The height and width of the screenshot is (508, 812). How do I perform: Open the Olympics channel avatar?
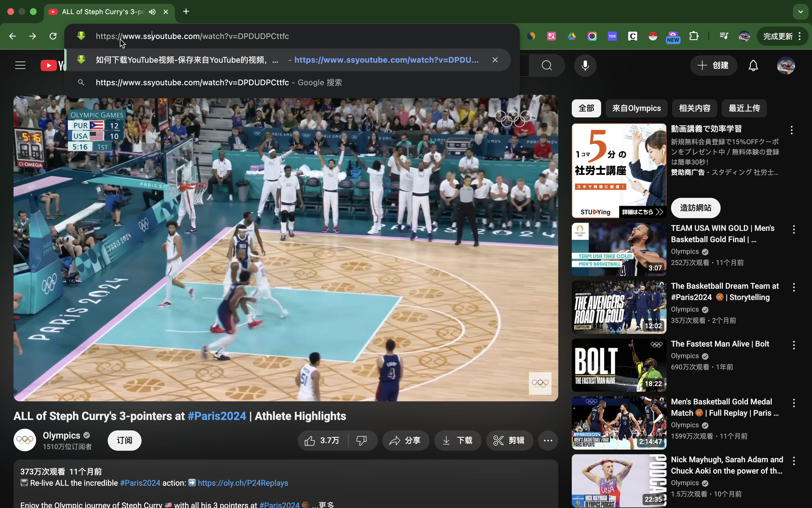tap(25, 440)
